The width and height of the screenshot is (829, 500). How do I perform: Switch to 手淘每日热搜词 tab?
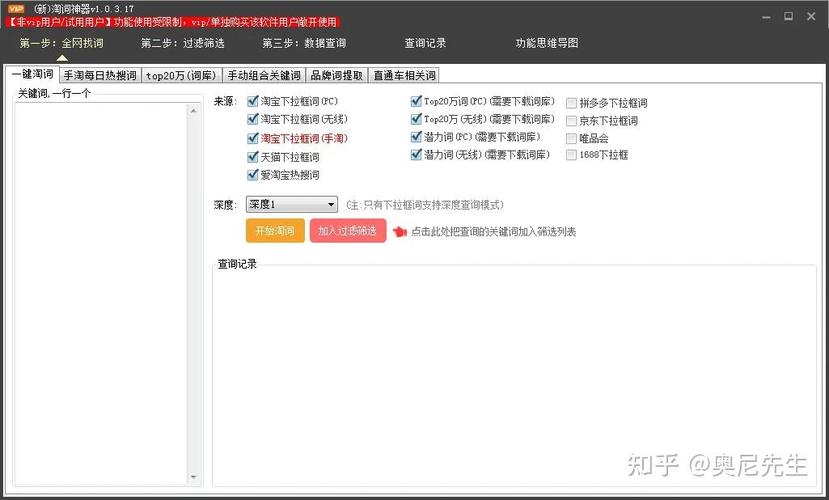[x=100, y=76]
